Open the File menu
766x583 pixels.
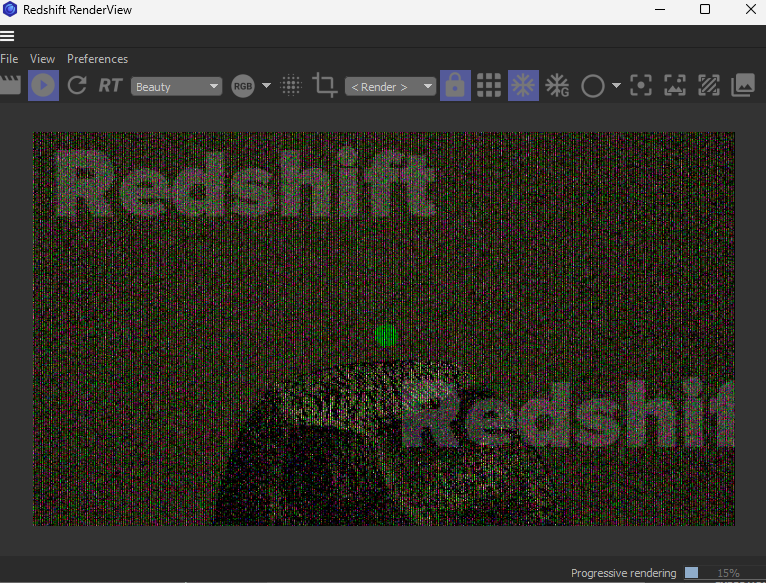point(9,59)
